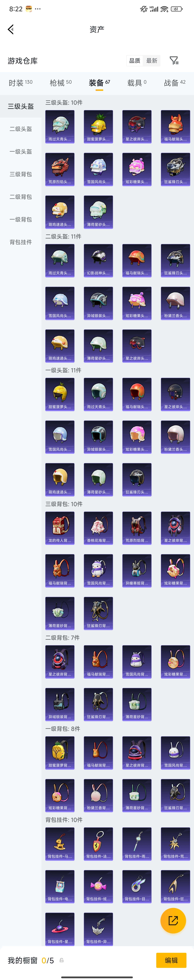Jump to 背包挂件 in sidebar
194x980 pixels.
point(20,242)
